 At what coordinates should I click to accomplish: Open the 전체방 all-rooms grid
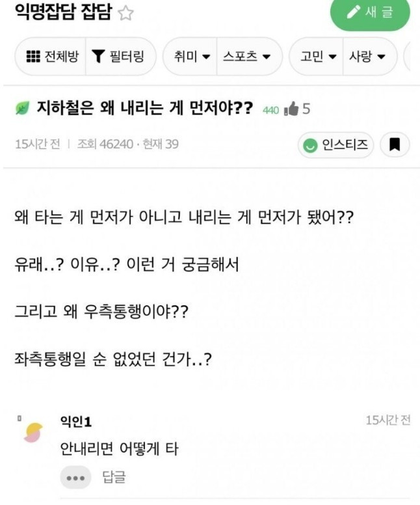click(52, 56)
